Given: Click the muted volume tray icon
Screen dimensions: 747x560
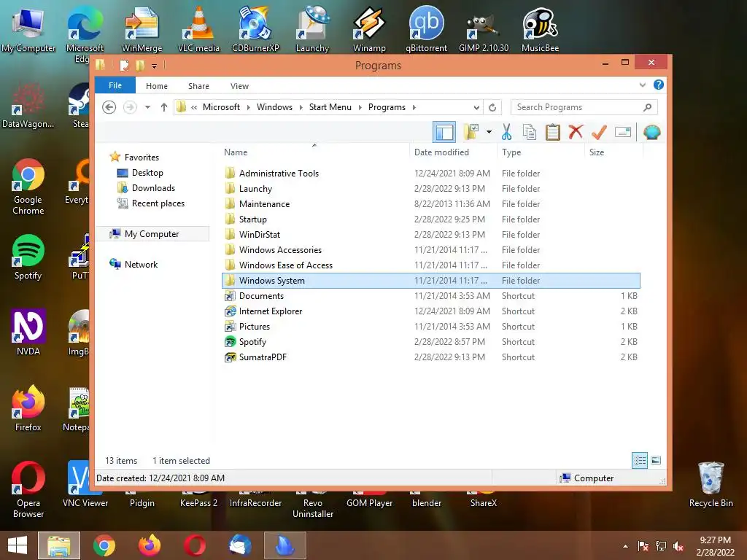Looking at the screenshot, I should pyautogui.click(x=678, y=546).
